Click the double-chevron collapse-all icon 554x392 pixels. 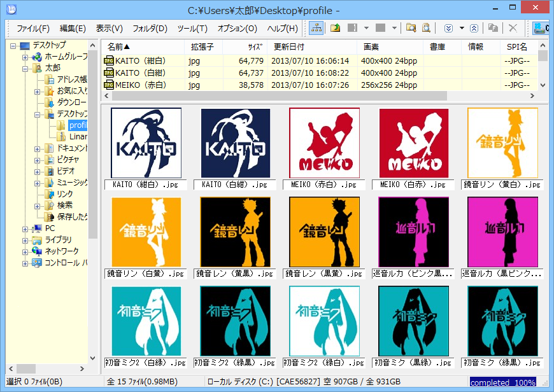pyautogui.click(x=474, y=29)
